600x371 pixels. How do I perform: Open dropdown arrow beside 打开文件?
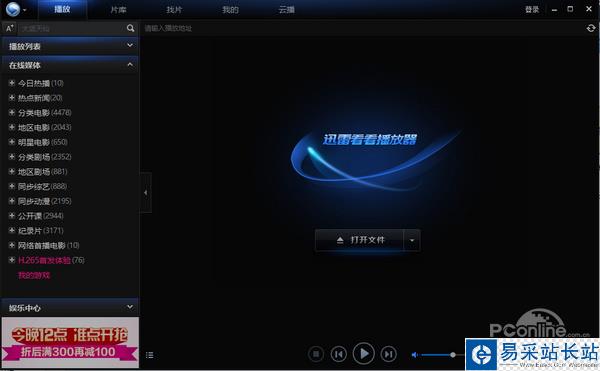click(412, 240)
